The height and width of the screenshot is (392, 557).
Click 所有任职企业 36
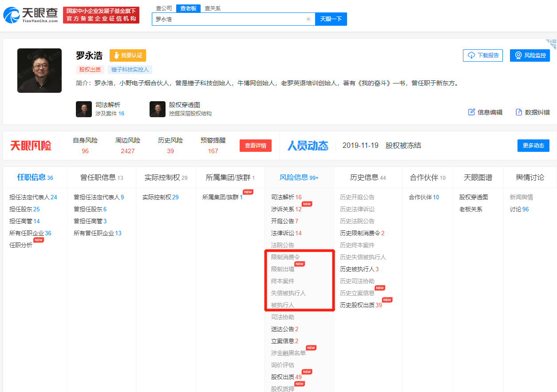coord(30,233)
